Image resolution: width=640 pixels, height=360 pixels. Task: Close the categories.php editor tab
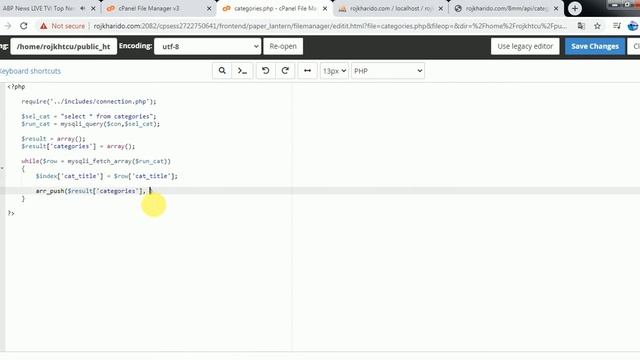point(325,8)
